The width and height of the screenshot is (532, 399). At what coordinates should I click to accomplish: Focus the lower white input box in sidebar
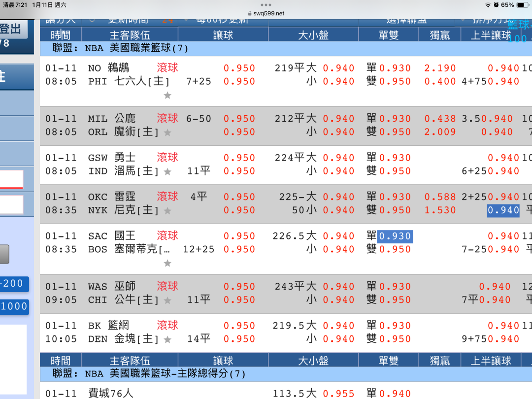pyautogui.click(x=11, y=204)
